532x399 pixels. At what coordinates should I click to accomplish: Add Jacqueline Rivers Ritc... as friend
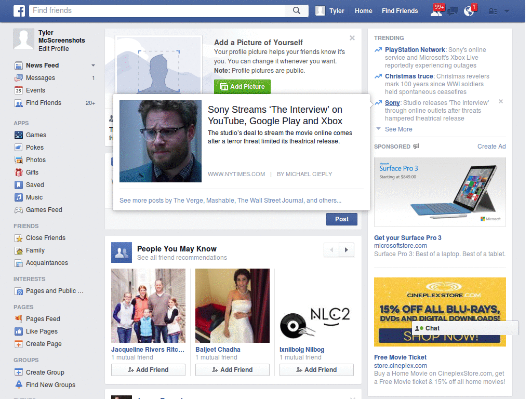coord(148,370)
